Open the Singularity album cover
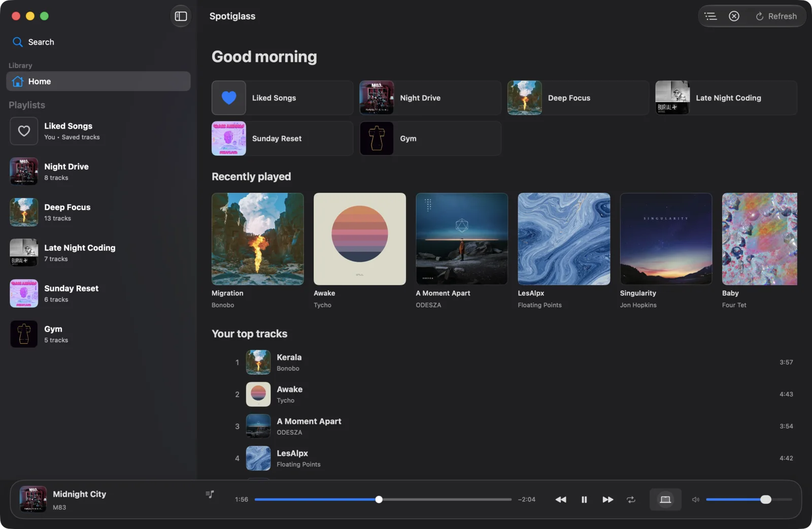 [666, 239]
